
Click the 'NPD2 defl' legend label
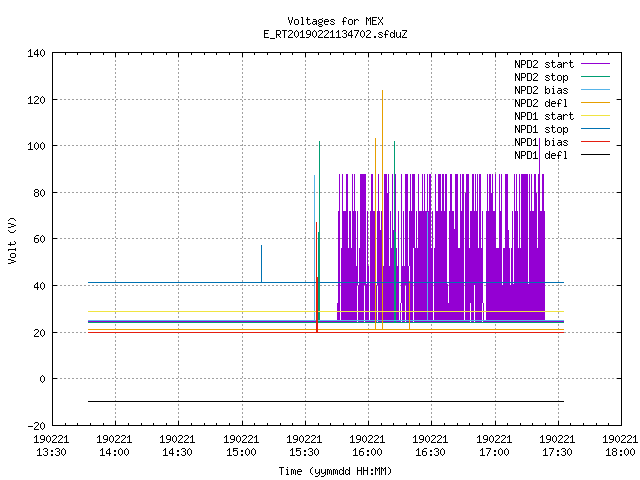click(541, 103)
